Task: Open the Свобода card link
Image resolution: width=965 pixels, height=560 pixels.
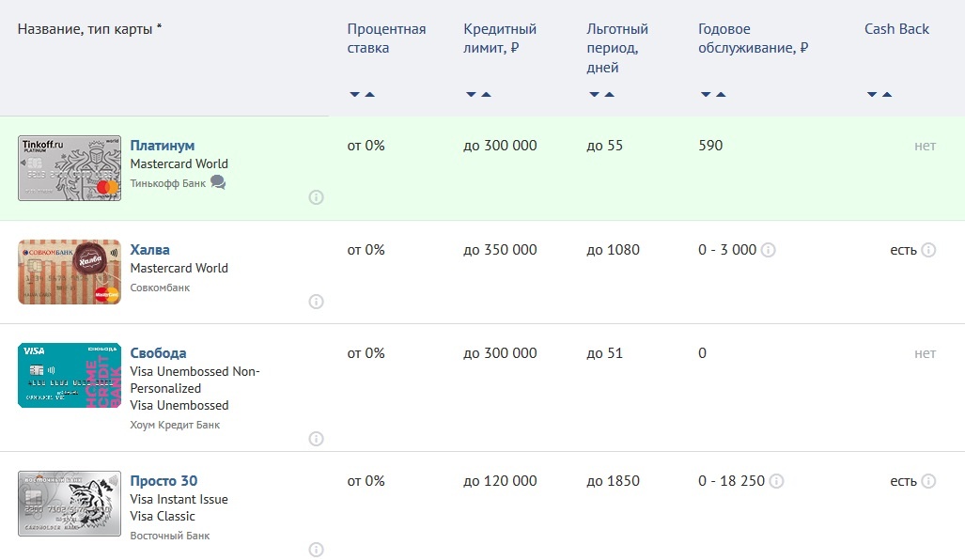Action: [158, 353]
